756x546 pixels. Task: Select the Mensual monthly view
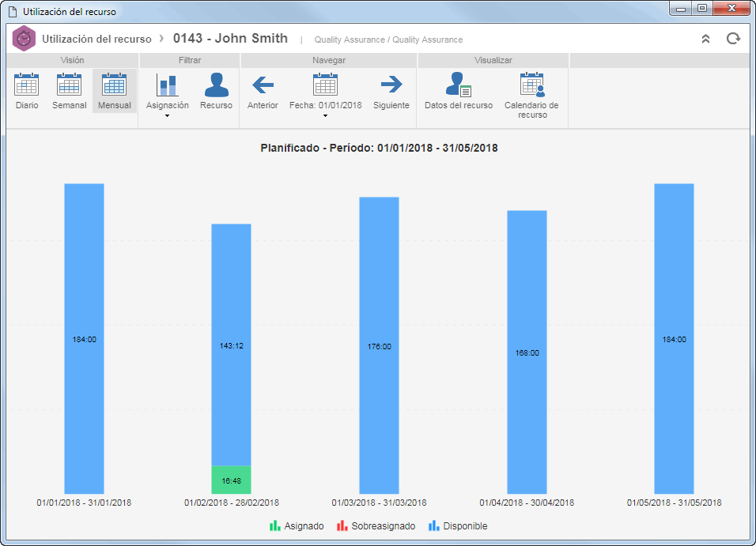click(114, 91)
